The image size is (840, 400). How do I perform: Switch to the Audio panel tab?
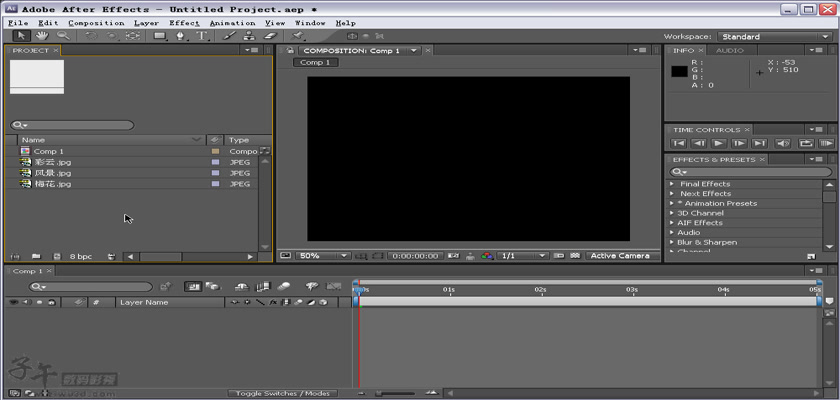click(x=730, y=50)
